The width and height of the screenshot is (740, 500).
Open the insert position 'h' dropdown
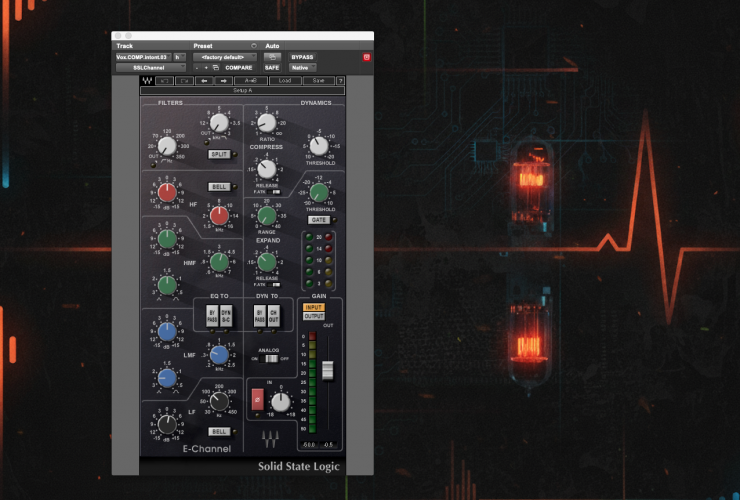[x=179, y=57]
